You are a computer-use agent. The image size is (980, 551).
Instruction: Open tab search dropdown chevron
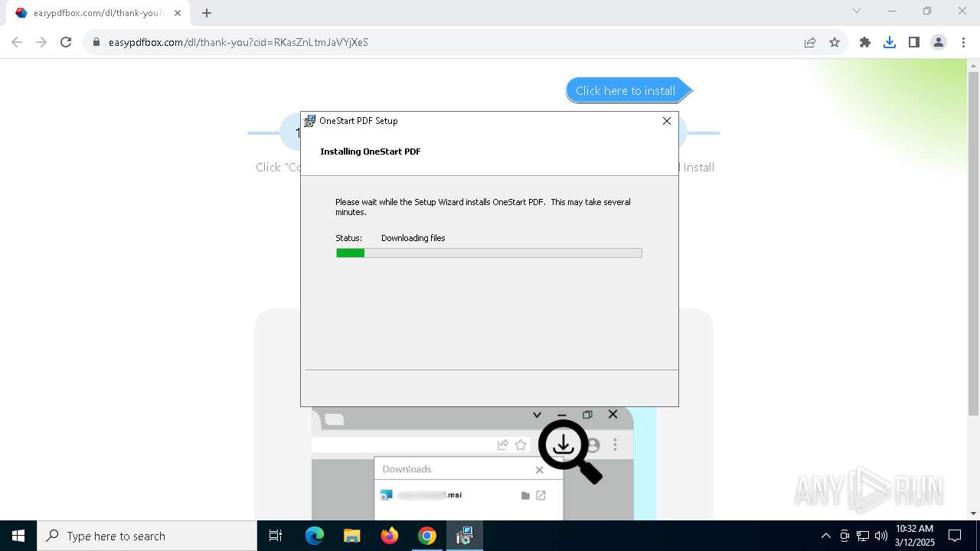(857, 11)
